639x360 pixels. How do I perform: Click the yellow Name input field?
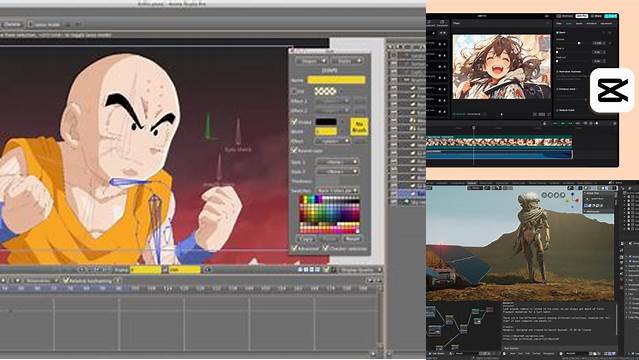click(x=336, y=80)
